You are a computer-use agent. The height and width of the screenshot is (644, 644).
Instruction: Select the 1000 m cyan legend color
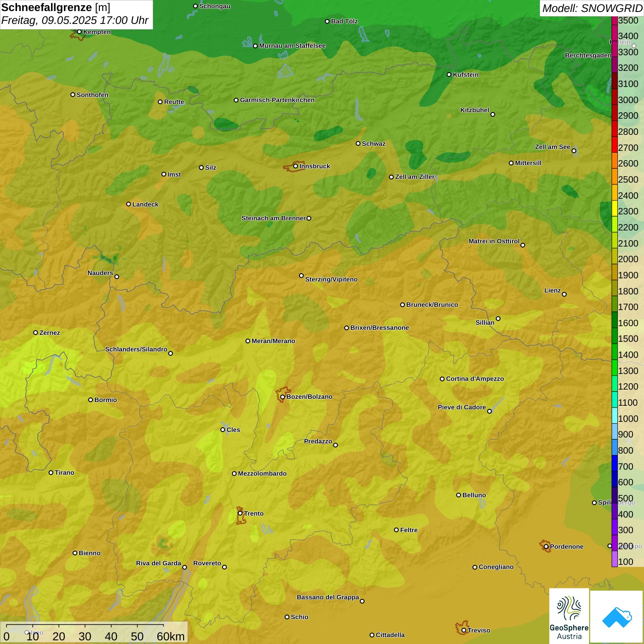point(614,415)
